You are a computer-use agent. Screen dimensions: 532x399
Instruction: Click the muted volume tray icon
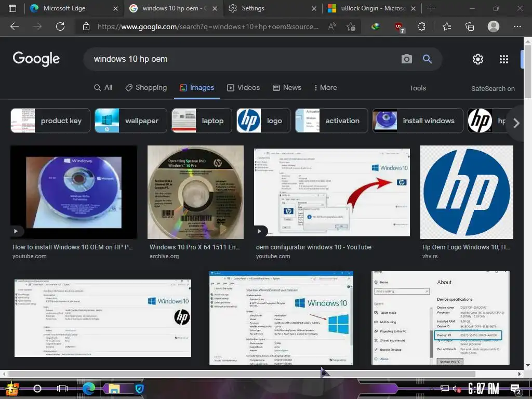tap(456, 389)
